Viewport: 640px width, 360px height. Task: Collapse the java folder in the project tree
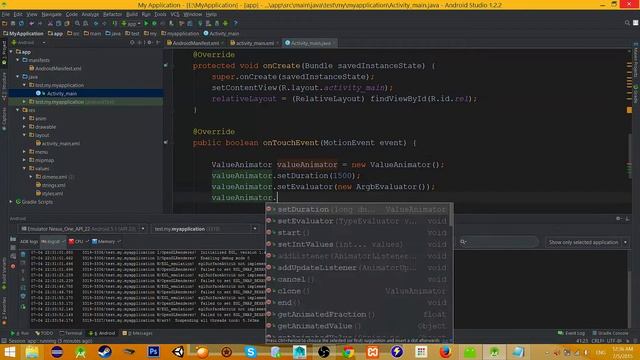18,77
